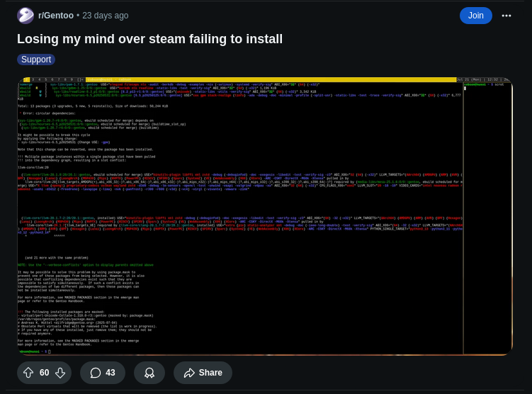This screenshot has height=394, width=532.
Task: Give an award via the award icon
Action: point(149,373)
